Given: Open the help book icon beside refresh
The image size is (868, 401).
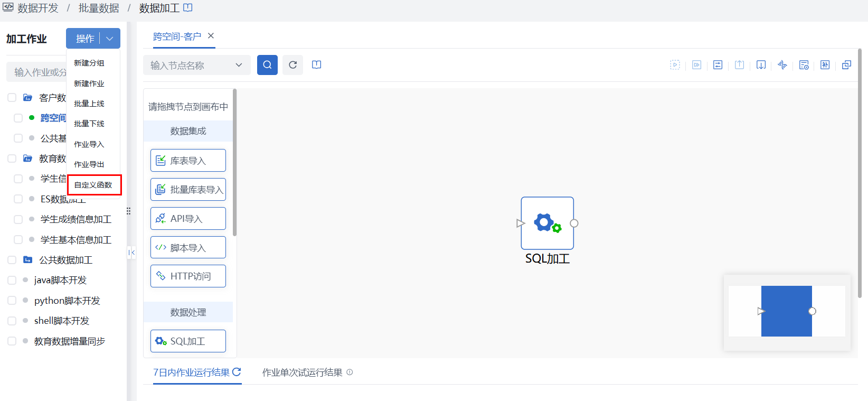Looking at the screenshot, I should pos(317,65).
